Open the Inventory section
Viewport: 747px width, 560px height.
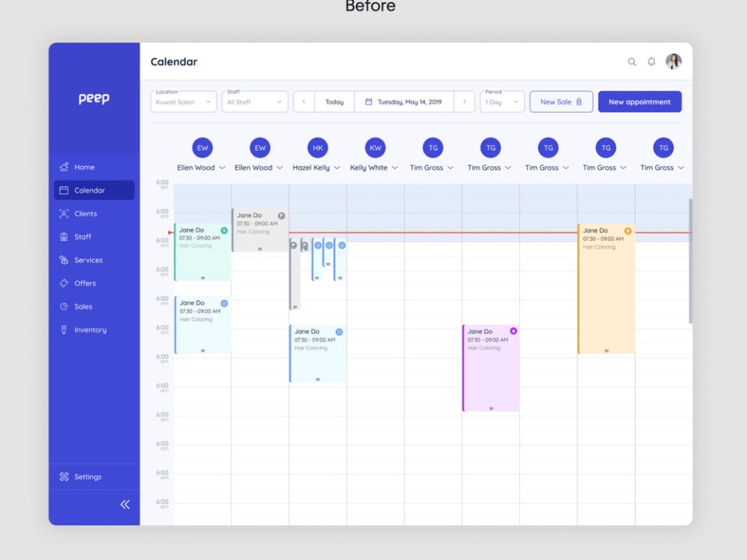click(x=87, y=329)
